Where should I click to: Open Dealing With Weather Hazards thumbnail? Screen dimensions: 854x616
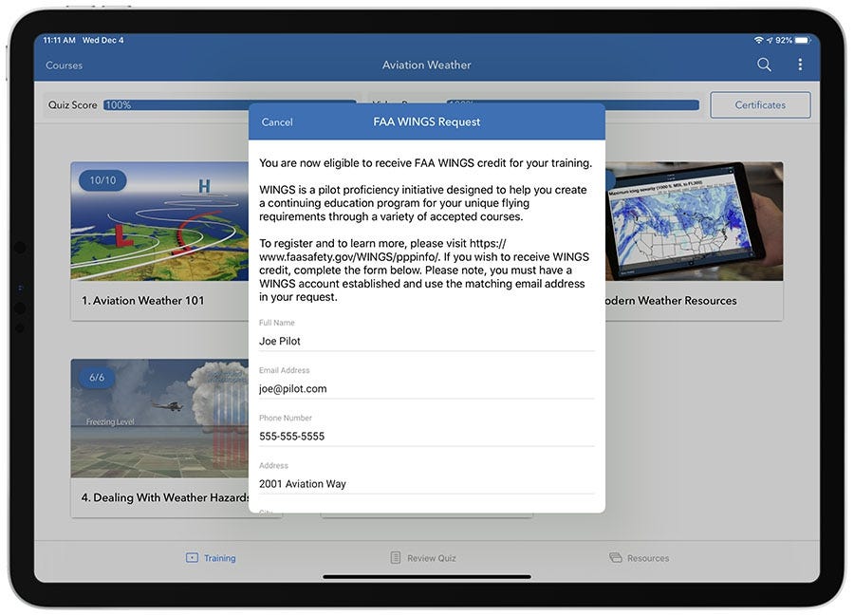click(x=159, y=419)
